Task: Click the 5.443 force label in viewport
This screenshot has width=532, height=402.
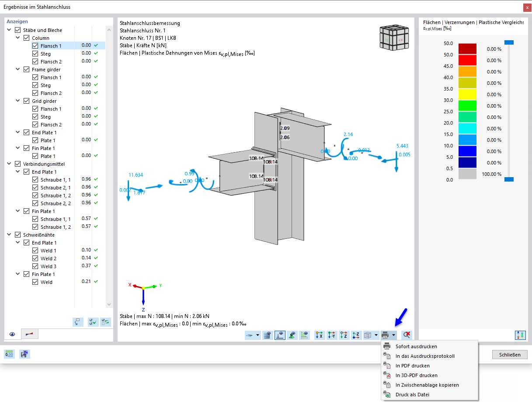Action: (x=402, y=146)
